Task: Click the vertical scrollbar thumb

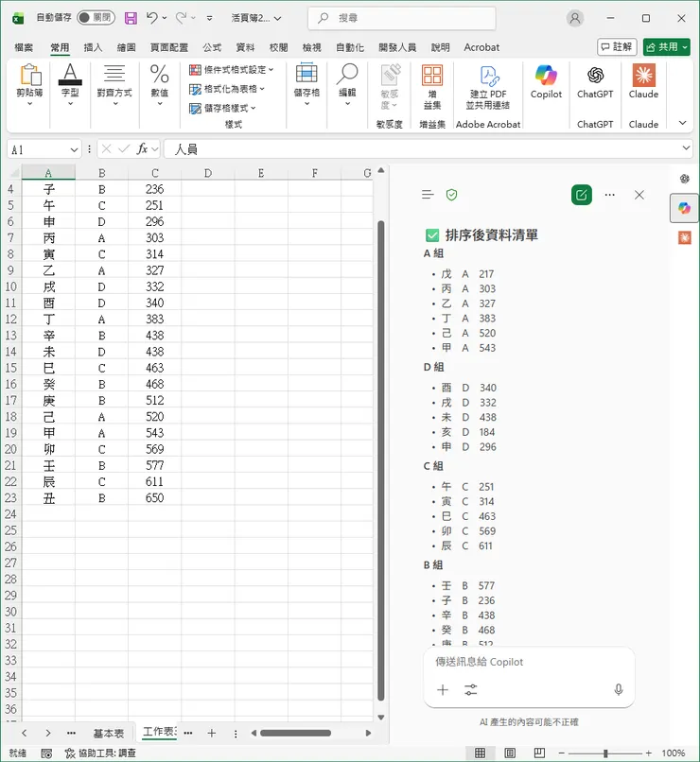Action: click(381, 460)
